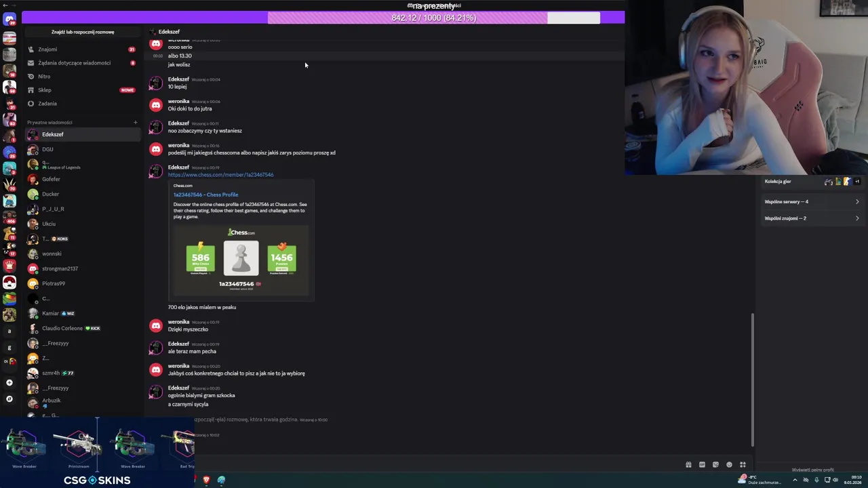Open the emoji picker icon

(x=729, y=465)
